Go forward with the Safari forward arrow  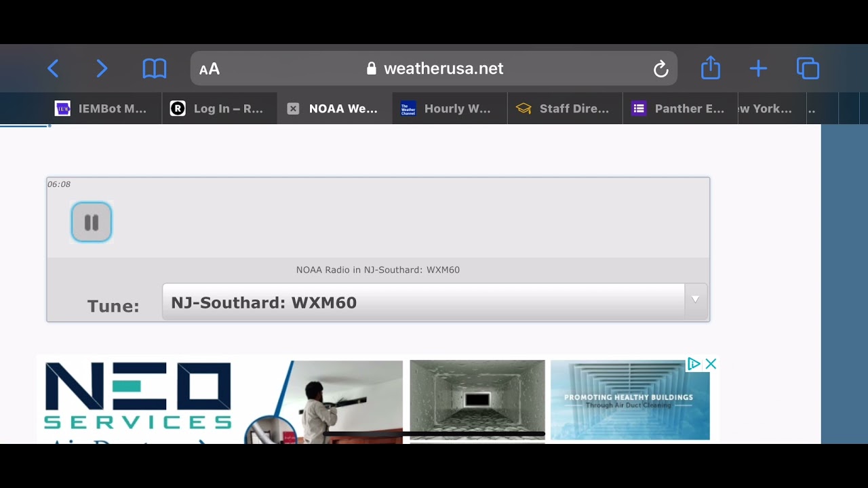[102, 68]
